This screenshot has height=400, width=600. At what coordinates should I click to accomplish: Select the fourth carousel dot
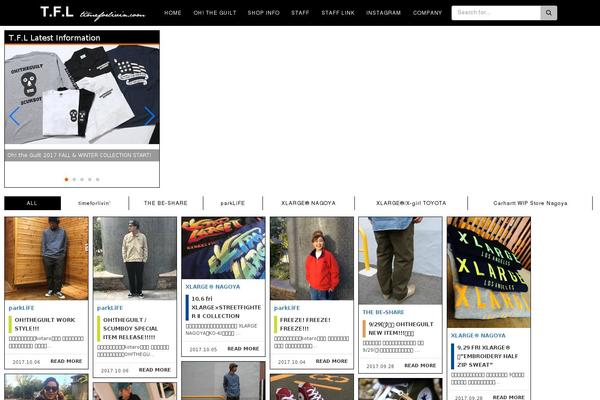click(90, 179)
